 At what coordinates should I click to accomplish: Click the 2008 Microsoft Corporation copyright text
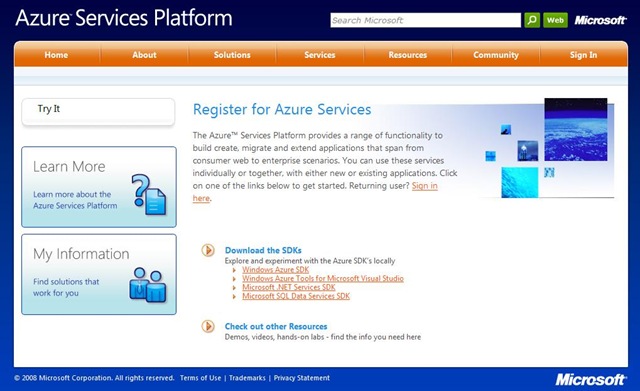pyautogui.click(x=94, y=378)
